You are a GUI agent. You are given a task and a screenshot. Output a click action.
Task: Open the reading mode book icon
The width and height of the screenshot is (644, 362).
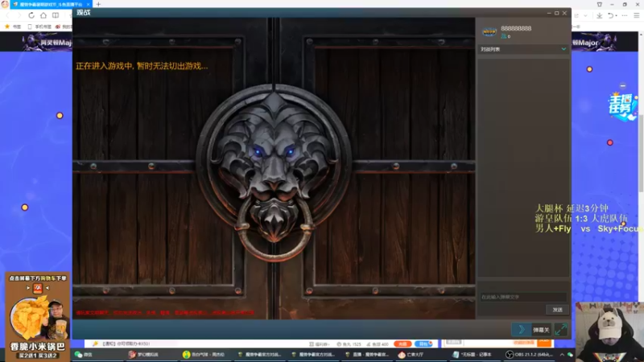56,15
